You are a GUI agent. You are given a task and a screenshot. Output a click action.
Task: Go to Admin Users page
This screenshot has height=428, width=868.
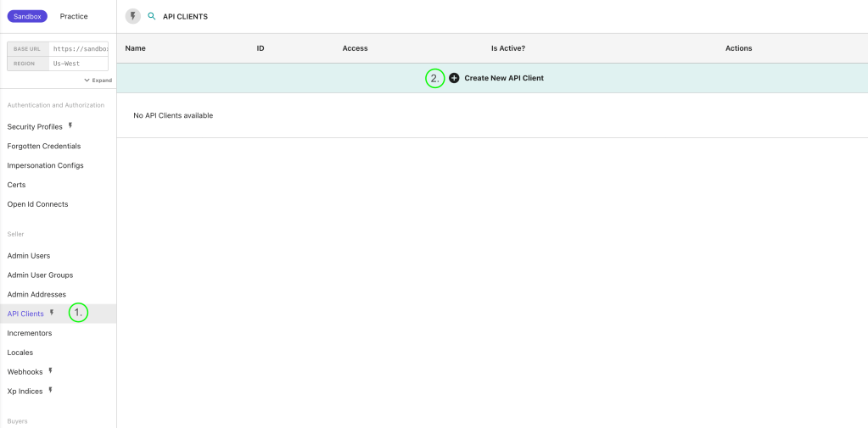29,255
